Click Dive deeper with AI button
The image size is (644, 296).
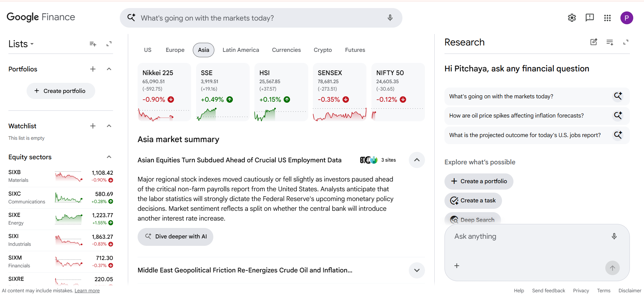point(175,236)
